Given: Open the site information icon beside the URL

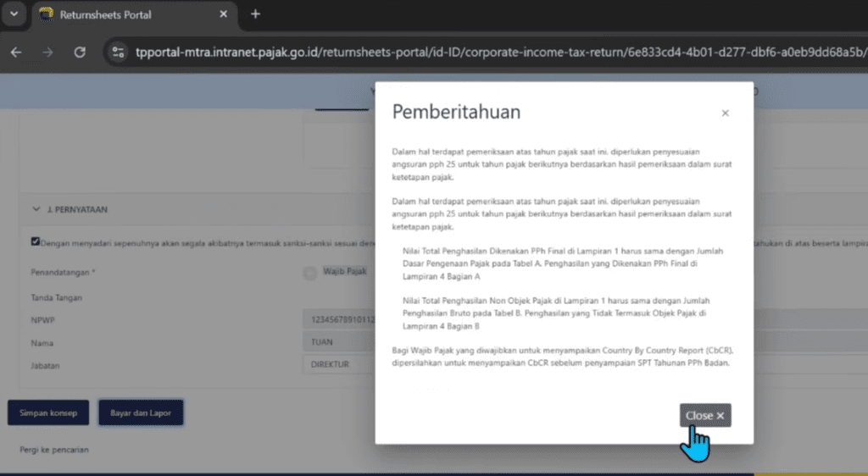Looking at the screenshot, I should click(x=117, y=52).
